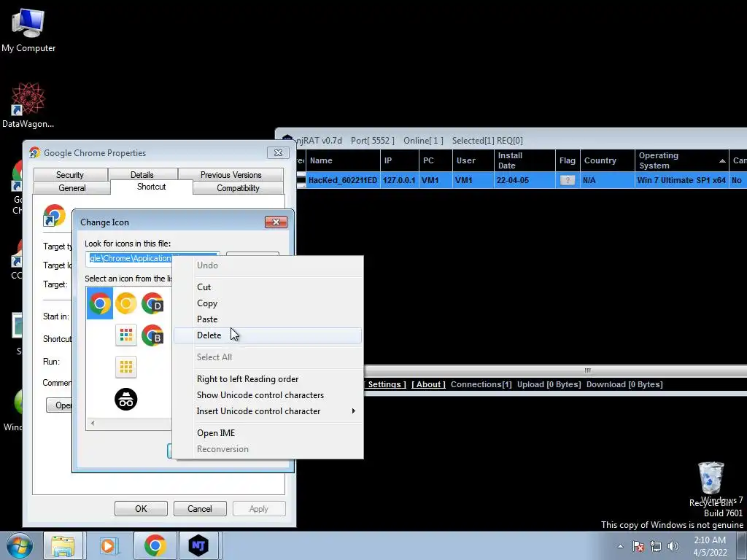The width and height of the screenshot is (747, 560).
Task: Choose Open IME in context menu
Action: [x=267, y=433]
